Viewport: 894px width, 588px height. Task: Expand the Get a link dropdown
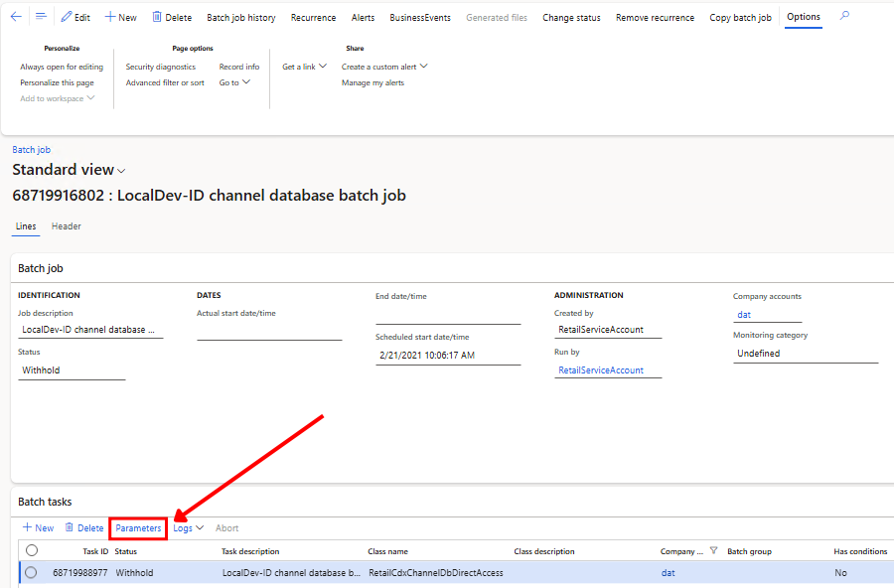click(x=305, y=67)
